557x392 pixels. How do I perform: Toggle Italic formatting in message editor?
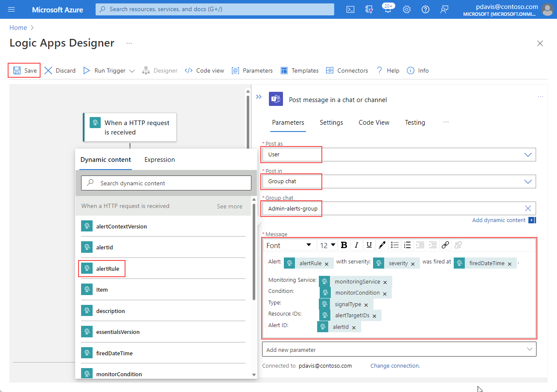click(x=356, y=245)
